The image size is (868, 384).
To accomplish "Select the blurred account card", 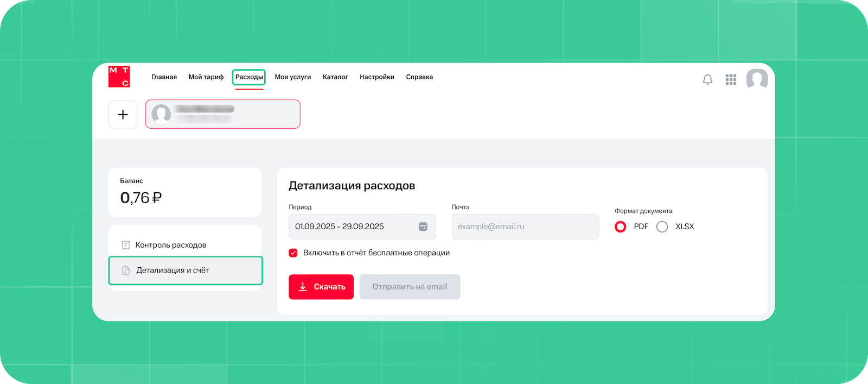I will coord(222,114).
